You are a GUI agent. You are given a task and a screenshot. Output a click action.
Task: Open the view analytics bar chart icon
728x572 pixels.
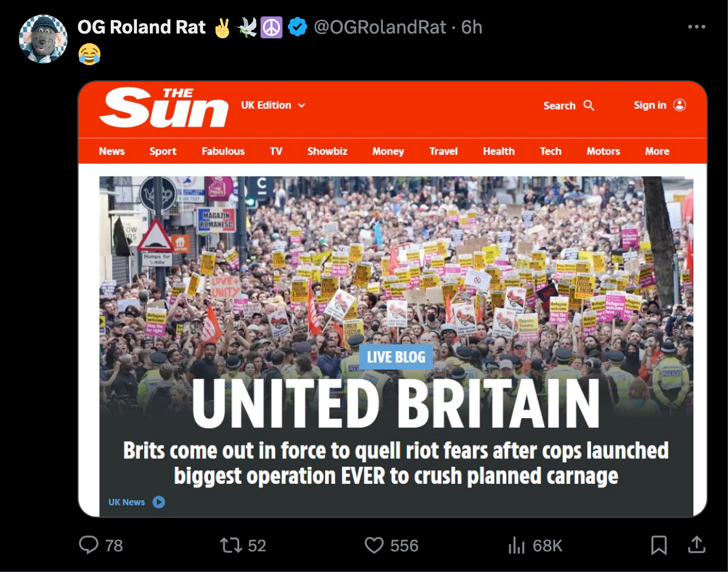tap(516, 545)
